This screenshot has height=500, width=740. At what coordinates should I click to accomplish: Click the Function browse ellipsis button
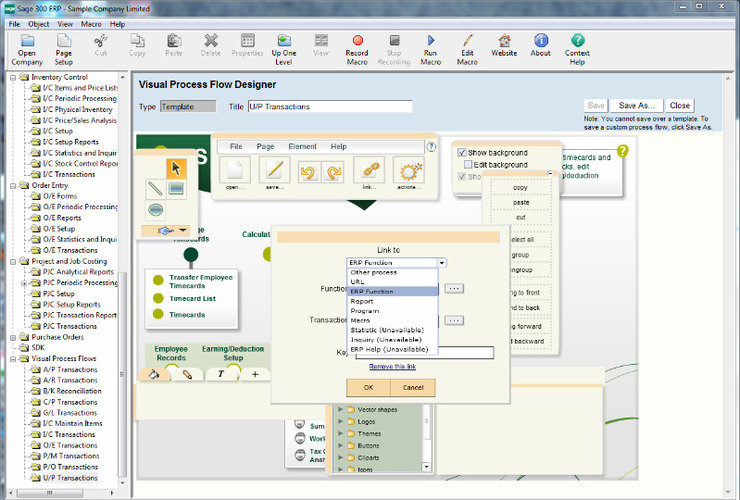pos(454,288)
